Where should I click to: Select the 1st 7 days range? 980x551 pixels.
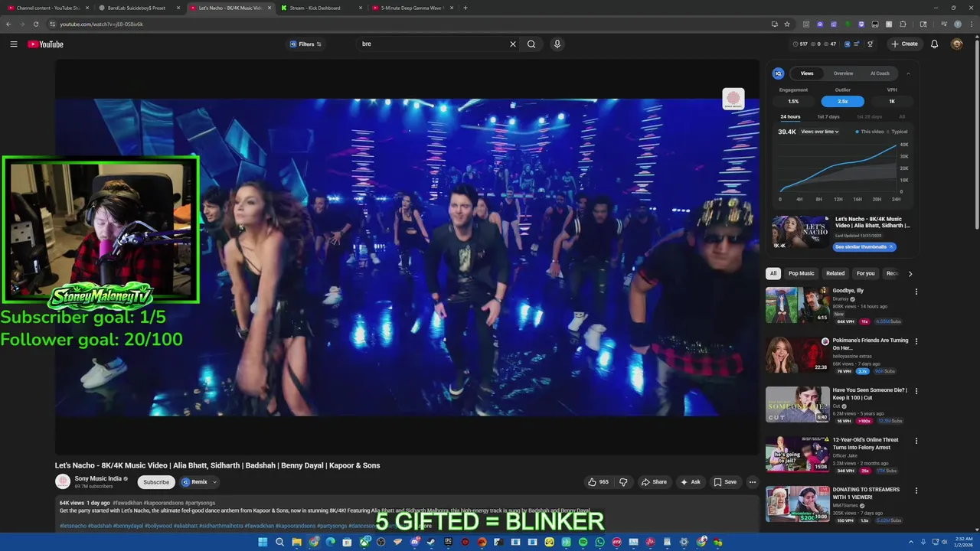coord(828,117)
